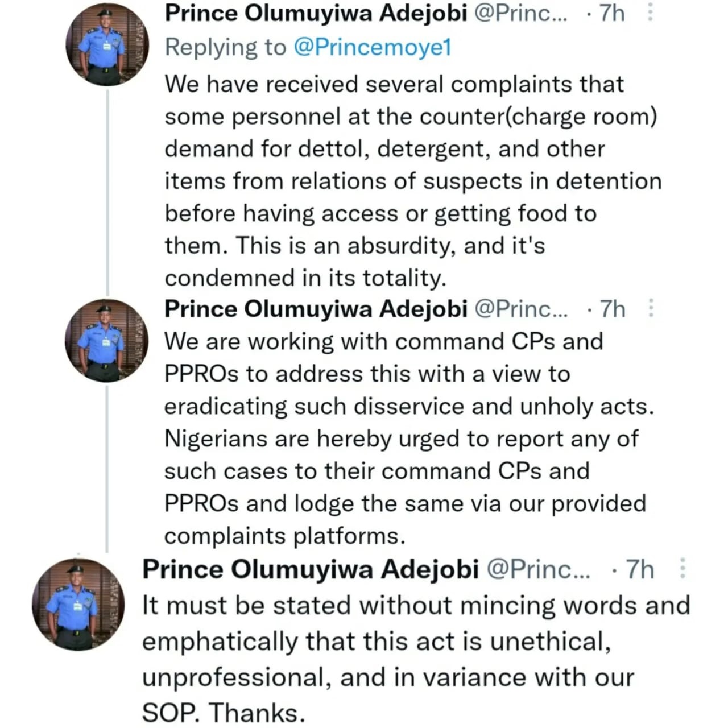The width and height of the screenshot is (728, 728).
Task: Click the 7h timestamp on the complaints tweet
Action: pos(612,13)
